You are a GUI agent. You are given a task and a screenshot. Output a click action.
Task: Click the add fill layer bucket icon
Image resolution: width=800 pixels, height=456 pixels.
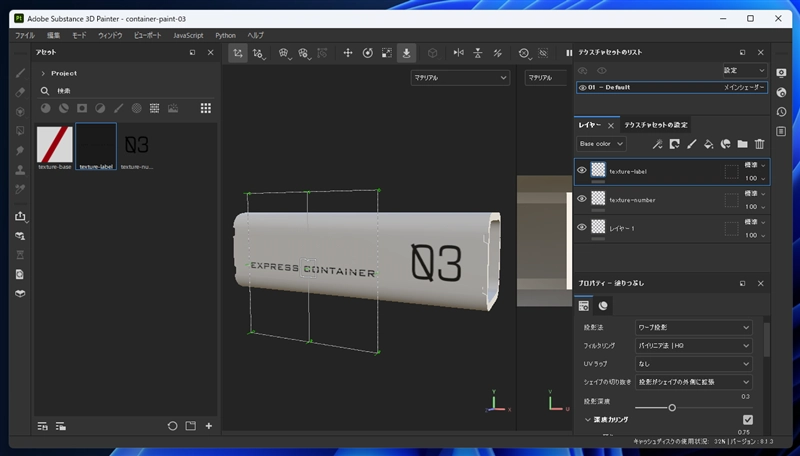708,144
